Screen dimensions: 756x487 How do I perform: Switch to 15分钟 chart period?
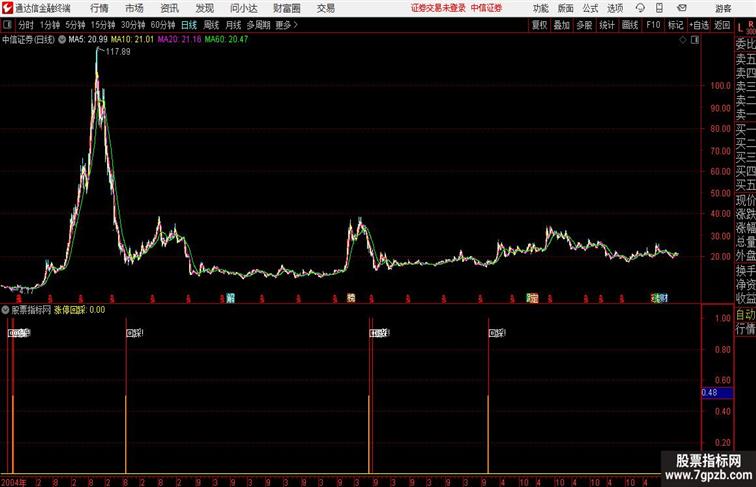[x=103, y=25]
